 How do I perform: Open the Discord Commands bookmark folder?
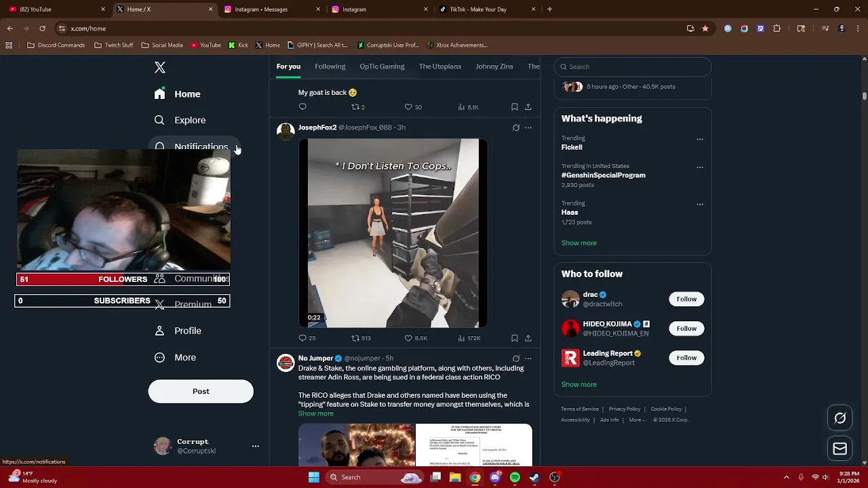click(56, 45)
